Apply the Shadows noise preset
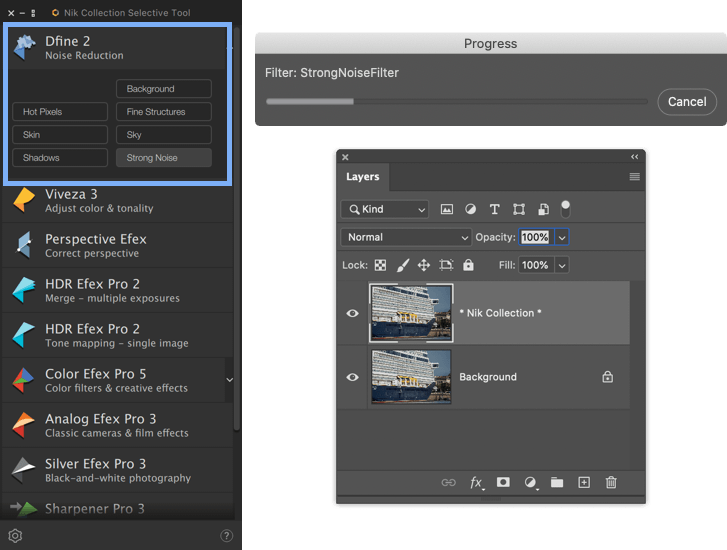This screenshot has height=550, width=727. pyautogui.click(x=60, y=158)
